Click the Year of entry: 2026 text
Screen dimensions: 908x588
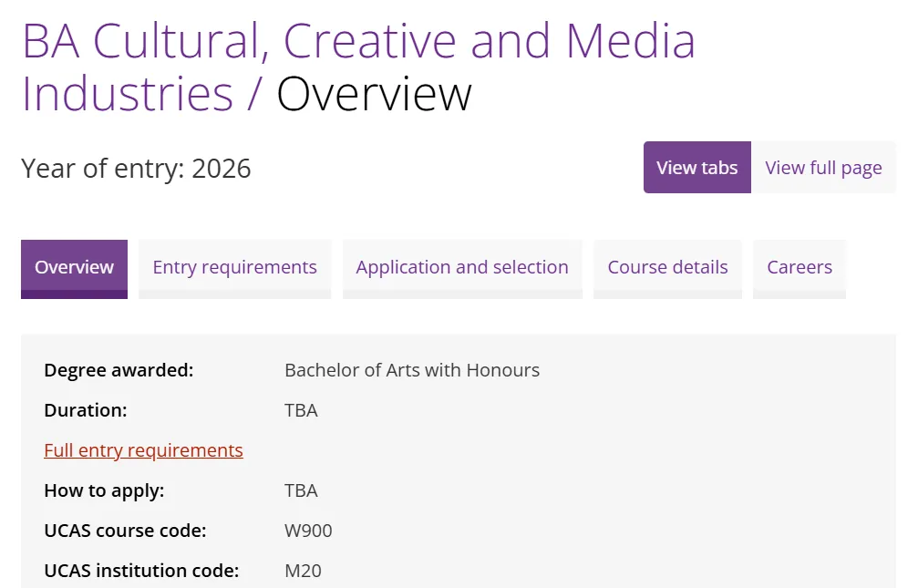(x=136, y=169)
